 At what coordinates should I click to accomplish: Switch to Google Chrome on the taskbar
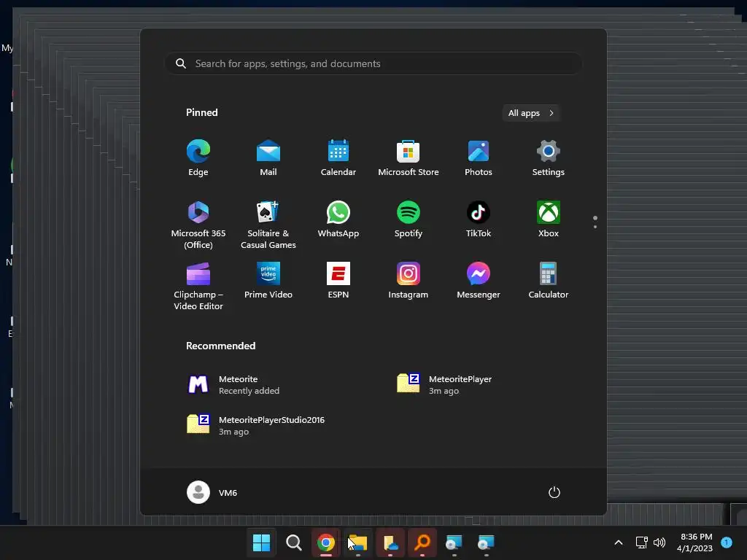(x=326, y=542)
